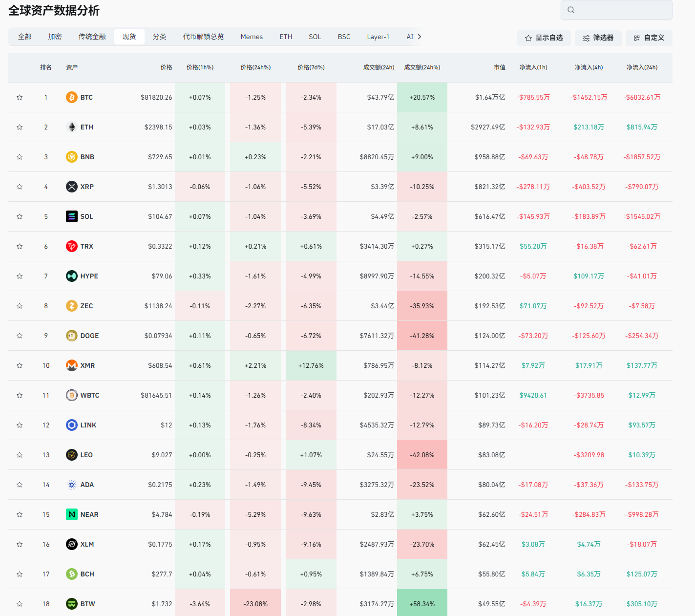Favorite BTC with its star toggle

click(20, 97)
